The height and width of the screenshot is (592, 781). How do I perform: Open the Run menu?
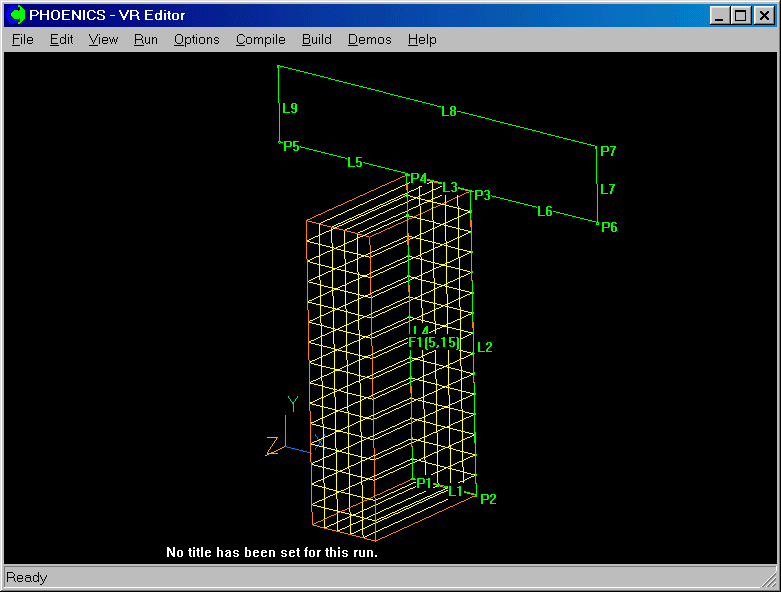click(x=145, y=40)
